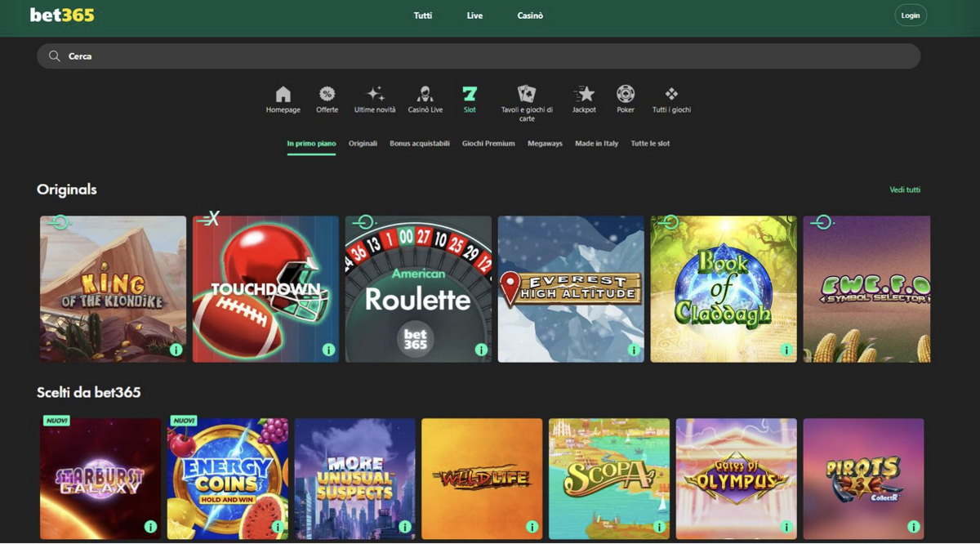The height and width of the screenshot is (544, 980).
Task: Open the Jackpot star icon
Action: point(584,93)
